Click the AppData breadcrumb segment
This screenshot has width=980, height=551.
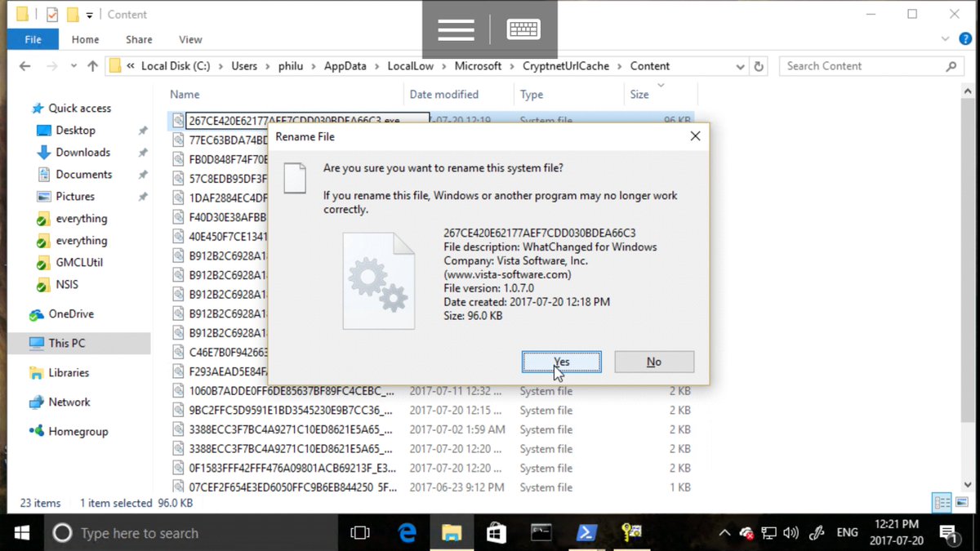coord(345,66)
